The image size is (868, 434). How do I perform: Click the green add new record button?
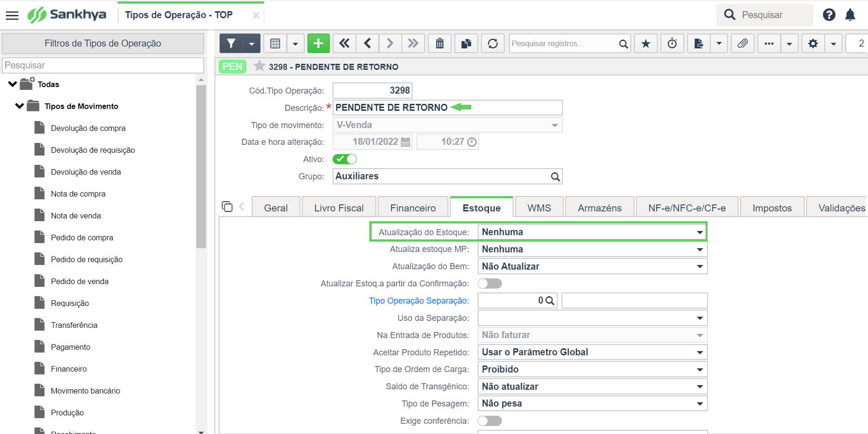[x=318, y=43]
